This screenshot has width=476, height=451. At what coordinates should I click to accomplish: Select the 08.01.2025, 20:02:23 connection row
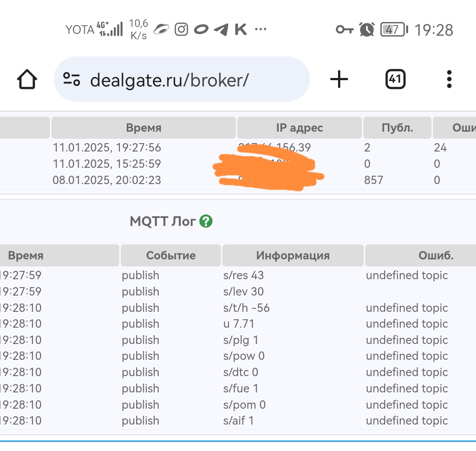[238, 180]
